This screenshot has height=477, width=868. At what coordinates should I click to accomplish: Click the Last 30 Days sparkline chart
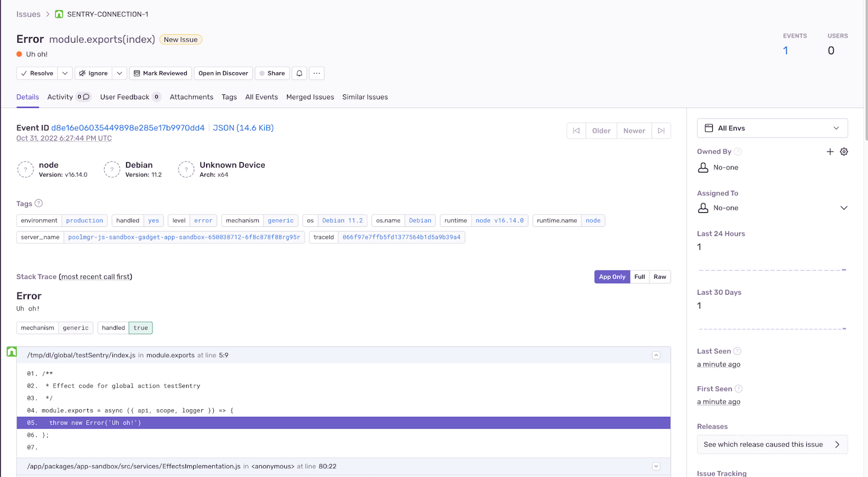coord(772,328)
